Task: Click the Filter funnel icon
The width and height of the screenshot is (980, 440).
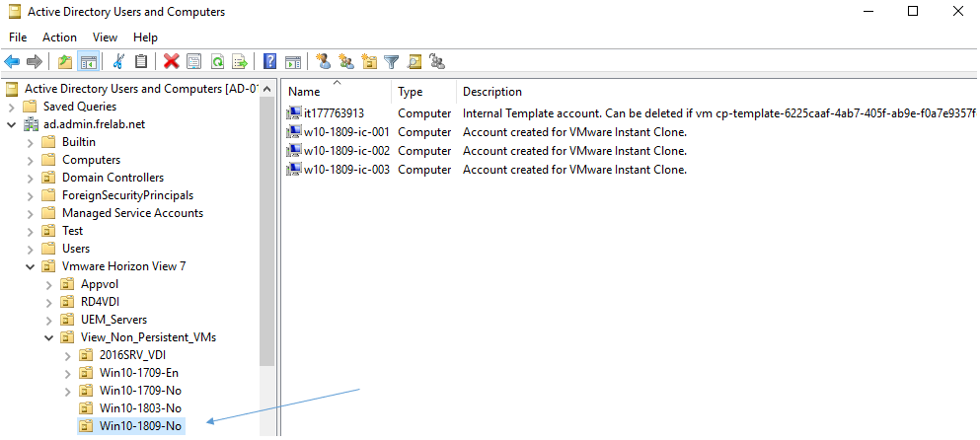Action: pyautogui.click(x=392, y=61)
